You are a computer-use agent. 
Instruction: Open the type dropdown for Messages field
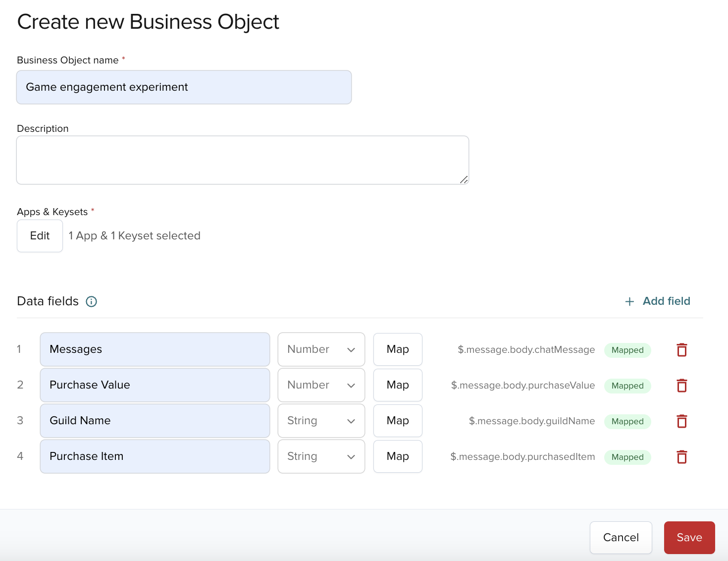pos(321,349)
